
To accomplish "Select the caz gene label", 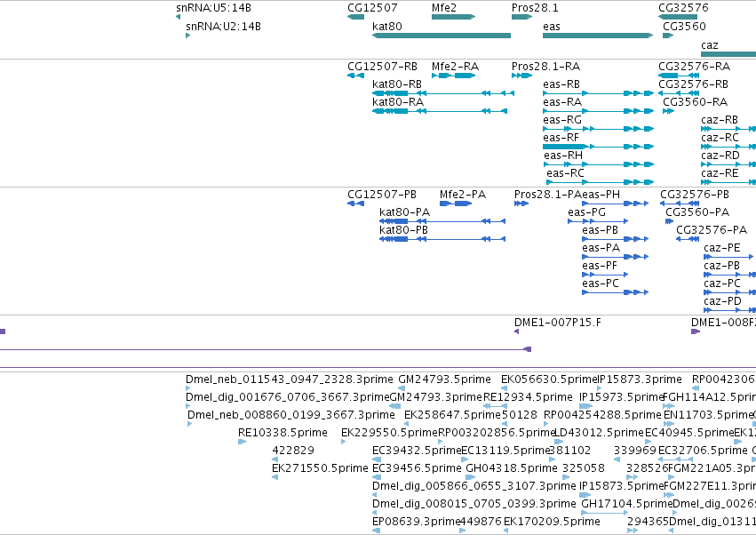I will [x=709, y=45].
